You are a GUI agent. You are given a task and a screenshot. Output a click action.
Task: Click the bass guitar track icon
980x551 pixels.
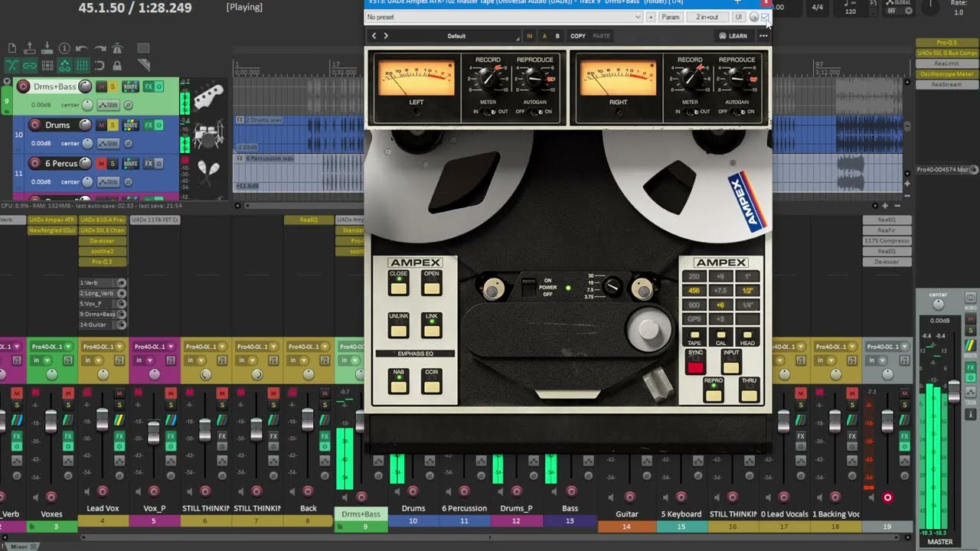pos(208,96)
